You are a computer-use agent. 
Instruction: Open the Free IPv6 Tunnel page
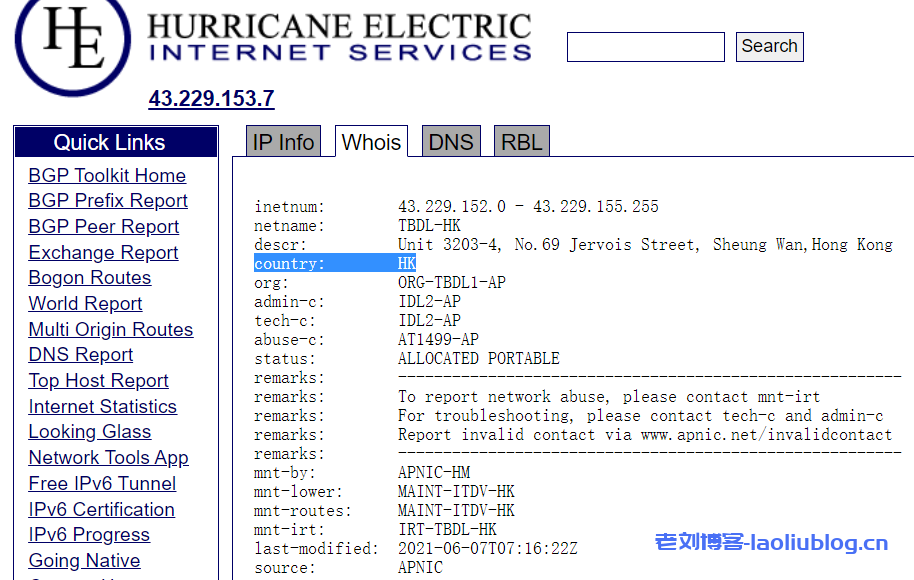pos(101,483)
